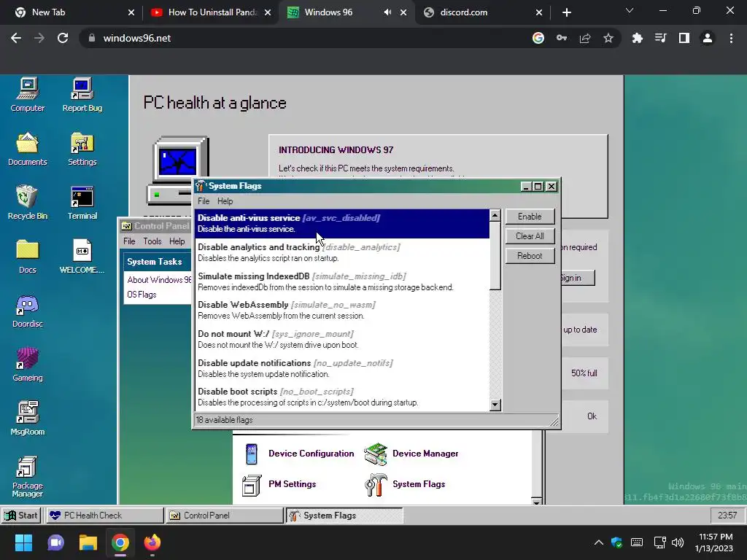The height and width of the screenshot is (560, 747).
Task: Click the Reboot button
Action: pos(530,256)
